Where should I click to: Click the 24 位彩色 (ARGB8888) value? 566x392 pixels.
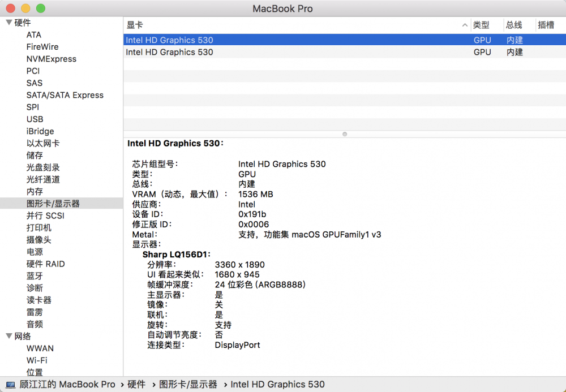[x=260, y=285]
